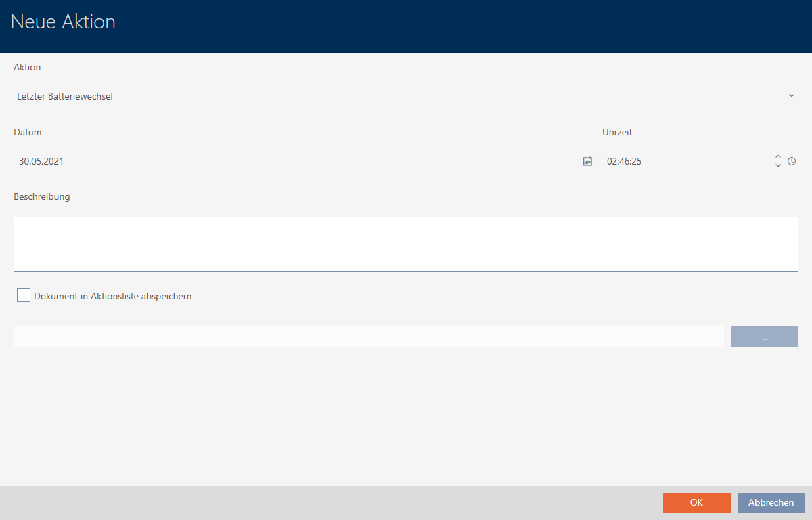Focus the Beschreibung text area
Image resolution: width=812 pixels, height=520 pixels.
click(406, 244)
